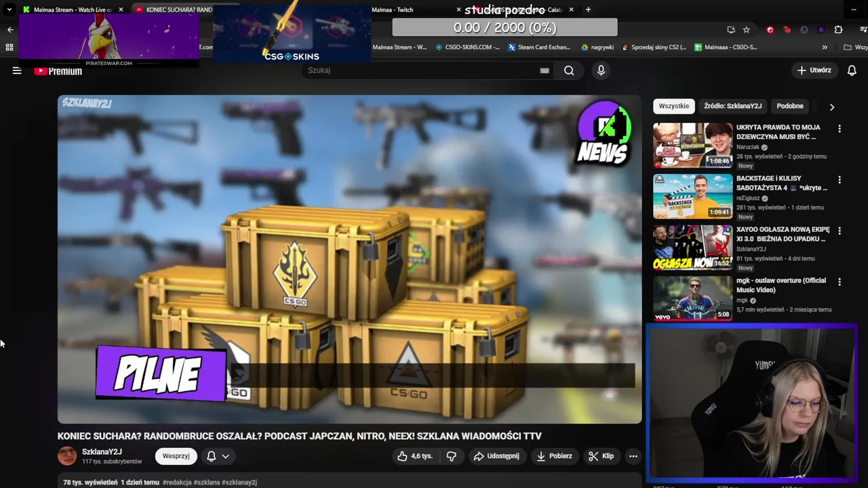This screenshot has width=868, height=488.
Task: Close the Malmaa Stream Kick tab
Action: (121, 9)
